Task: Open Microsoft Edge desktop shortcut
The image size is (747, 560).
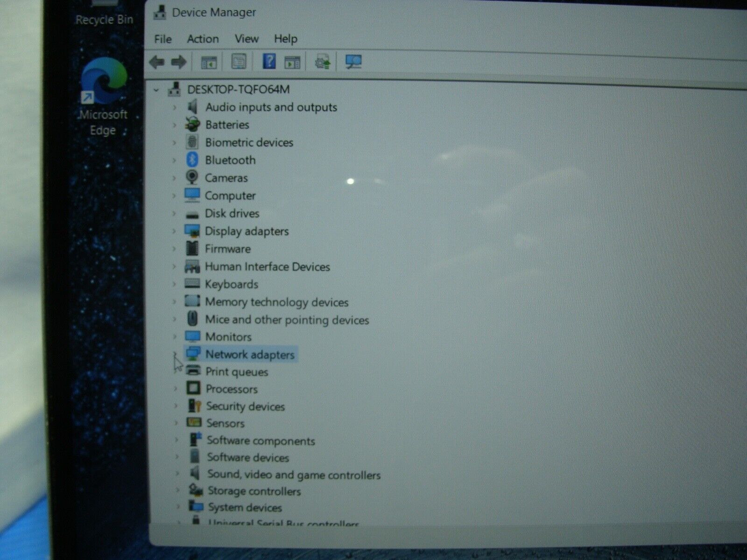Action: coord(103,97)
